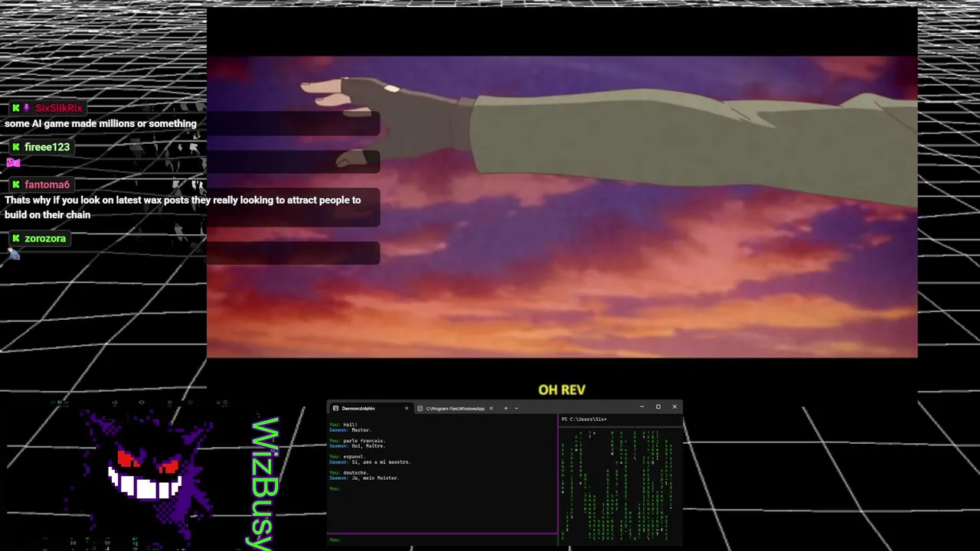Screen dimensions: 980x551
Task: Expand the terminal new-tab profile dropdown
Action: tap(516, 408)
